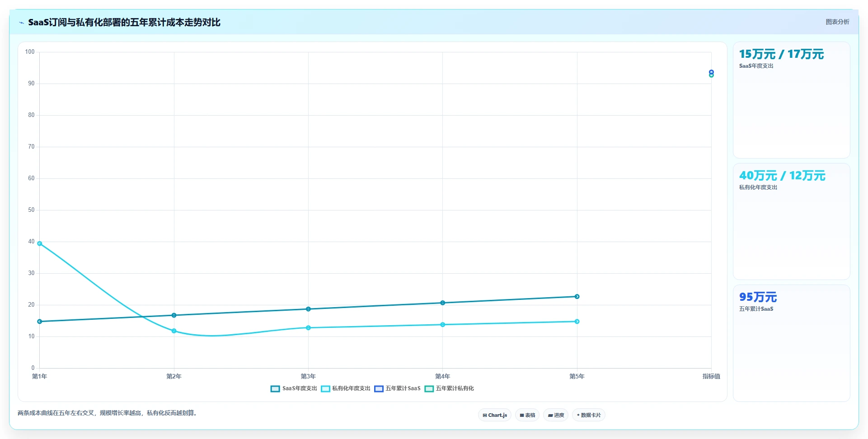868x439 pixels.
Task: Click the 第4年 x-axis label
Action: [x=443, y=376]
